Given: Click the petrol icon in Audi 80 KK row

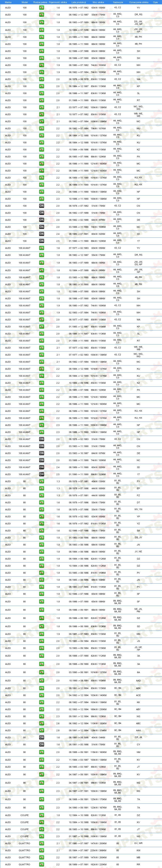Looking at the screenshot, I should (x=41, y=702).
